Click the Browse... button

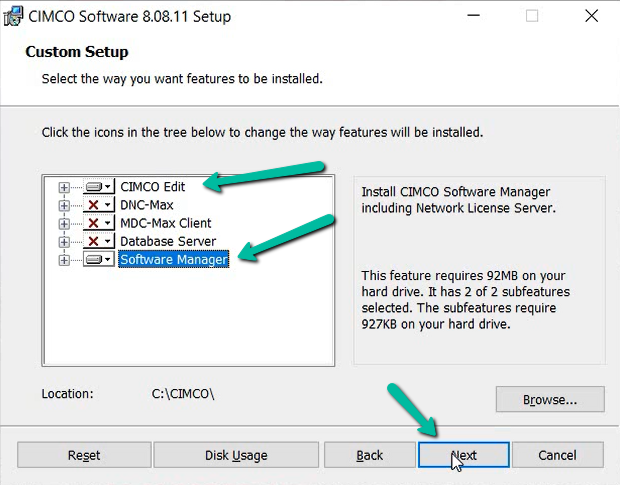pos(550,399)
